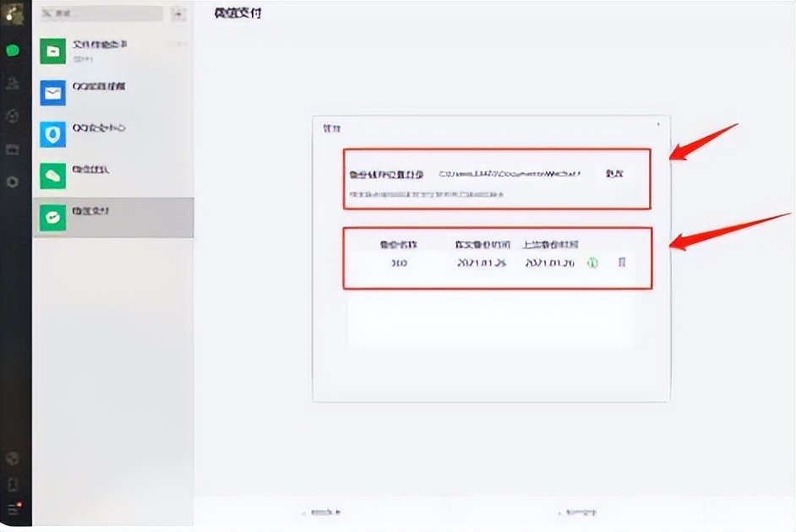Viewport: 796px width, 532px height.
Task: Click 修改 to change backup directory
Action: (615, 171)
